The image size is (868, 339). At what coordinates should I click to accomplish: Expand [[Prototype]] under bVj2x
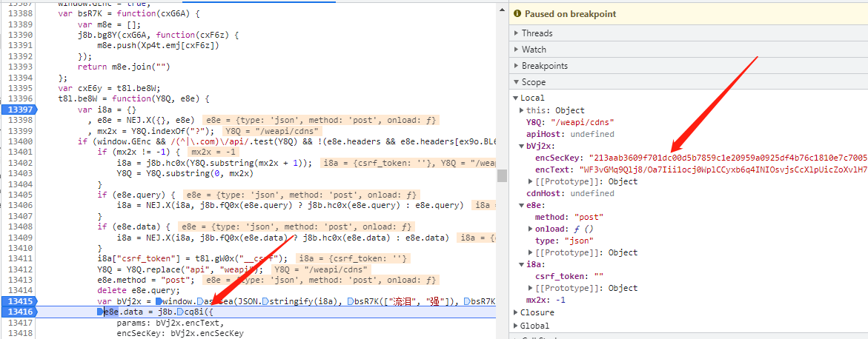click(x=531, y=181)
